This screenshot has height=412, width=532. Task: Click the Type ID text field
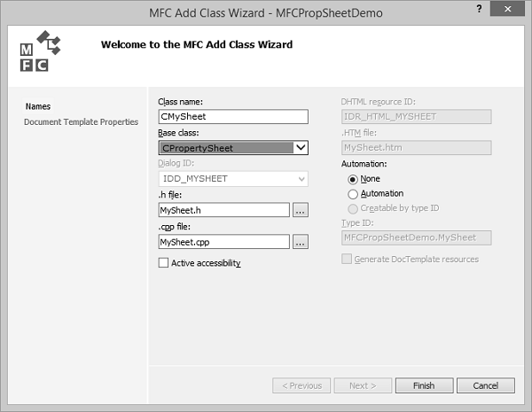416,237
